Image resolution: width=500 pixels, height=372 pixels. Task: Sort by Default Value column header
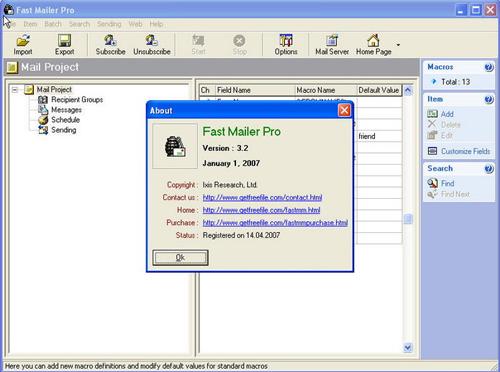tap(379, 90)
